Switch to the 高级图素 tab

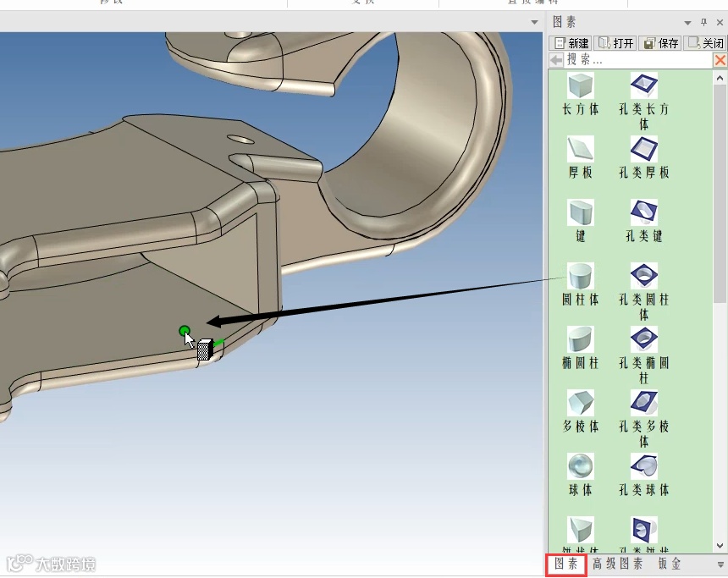click(x=617, y=564)
